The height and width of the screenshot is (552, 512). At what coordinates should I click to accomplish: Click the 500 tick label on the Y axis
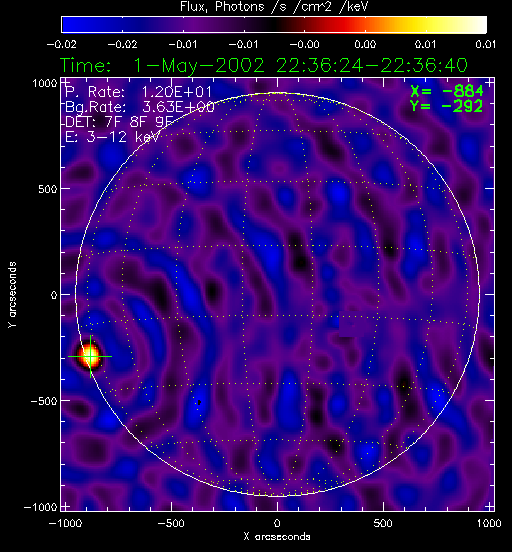(x=48, y=189)
